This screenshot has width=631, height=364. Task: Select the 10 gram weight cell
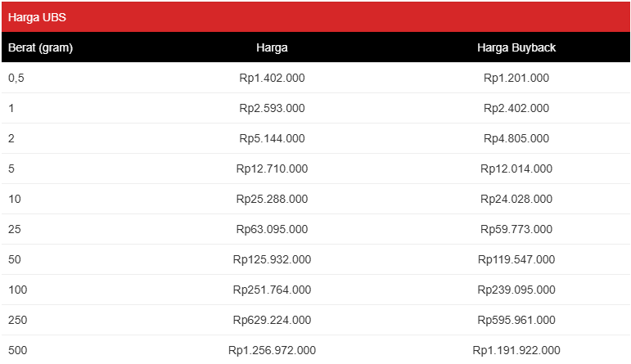click(15, 199)
